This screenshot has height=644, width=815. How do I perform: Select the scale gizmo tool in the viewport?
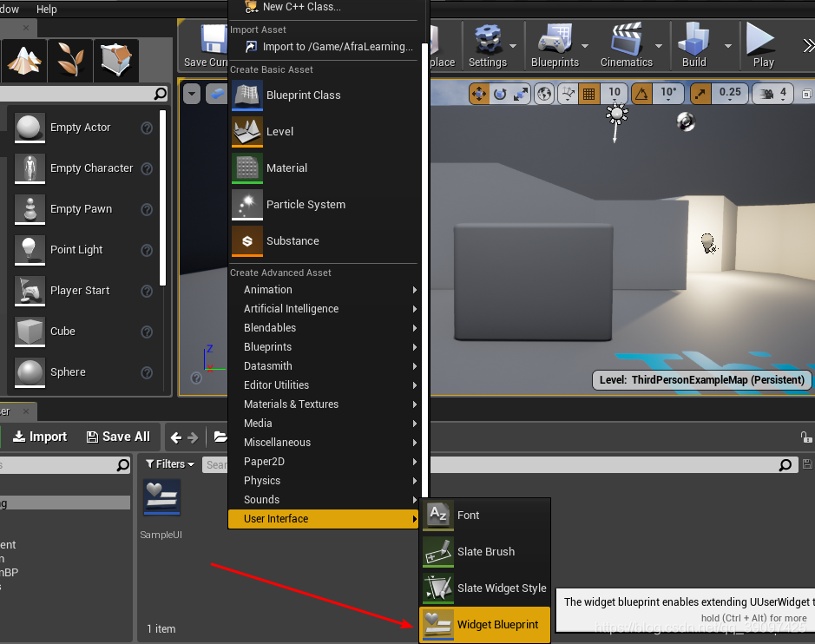(520, 94)
